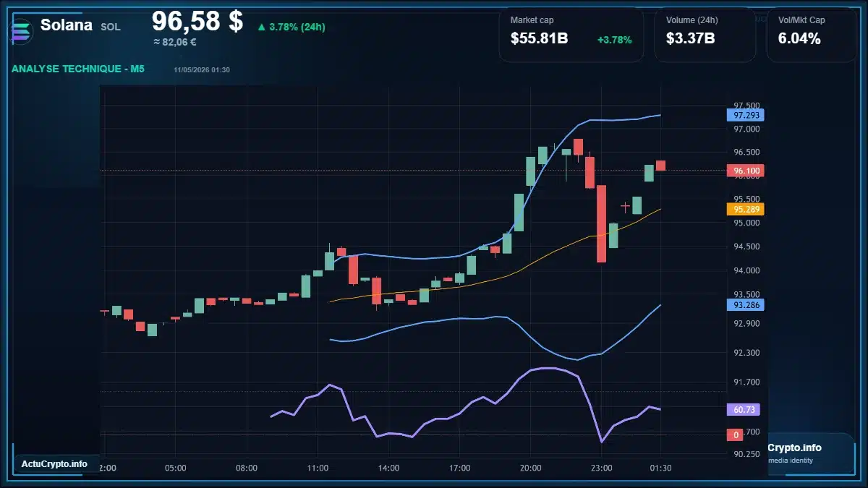Screen dimensions: 868x488
Task: Click the 11:00 time axis label
Action: [x=318, y=468]
